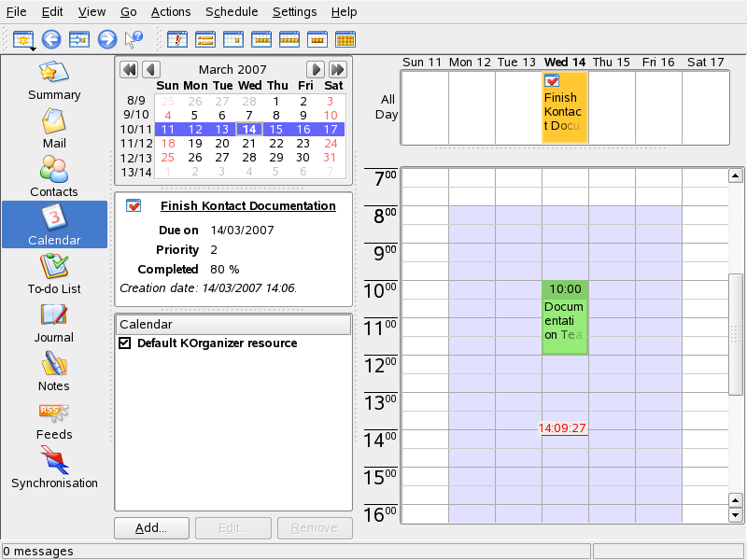Click the greyed-out Edit... button

233,528
